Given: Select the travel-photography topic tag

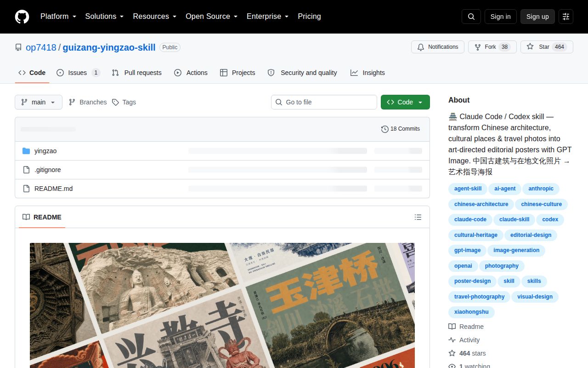Looking at the screenshot, I should click(479, 297).
